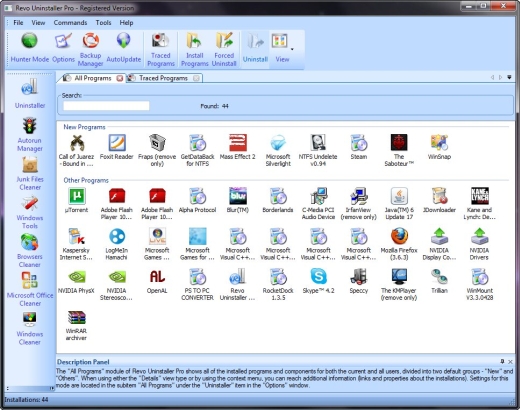Open the Options toolbar icon
The width and height of the screenshot is (520, 410).
tap(63, 48)
